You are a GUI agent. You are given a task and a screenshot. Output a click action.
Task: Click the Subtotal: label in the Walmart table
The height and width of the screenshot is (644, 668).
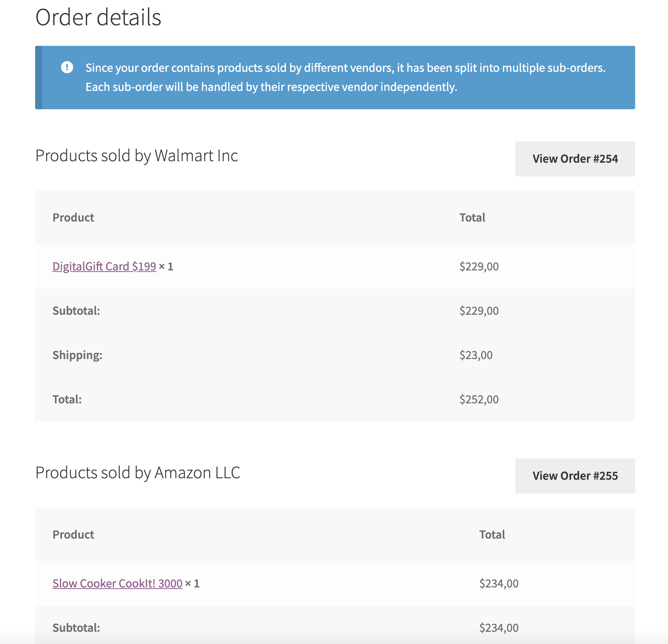pos(76,311)
